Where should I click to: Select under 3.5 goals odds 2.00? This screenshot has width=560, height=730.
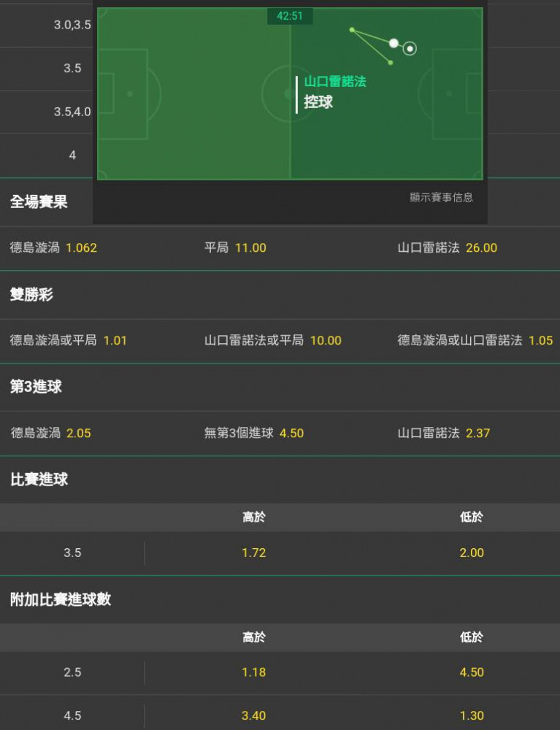tap(472, 553)
